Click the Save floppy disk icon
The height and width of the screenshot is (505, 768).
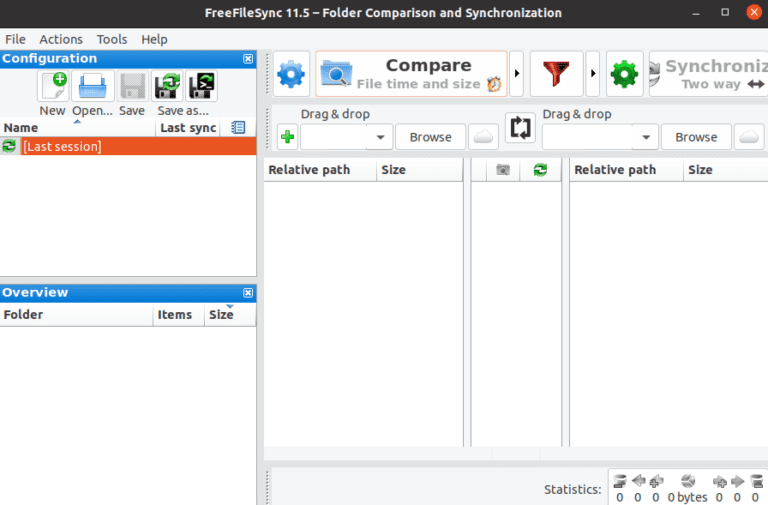tap(132, 86)
